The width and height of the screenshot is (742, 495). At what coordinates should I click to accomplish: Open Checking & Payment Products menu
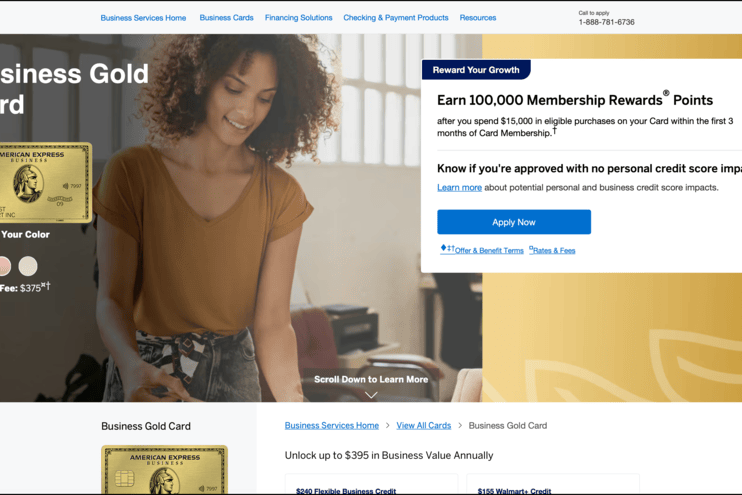pos(396,18)
